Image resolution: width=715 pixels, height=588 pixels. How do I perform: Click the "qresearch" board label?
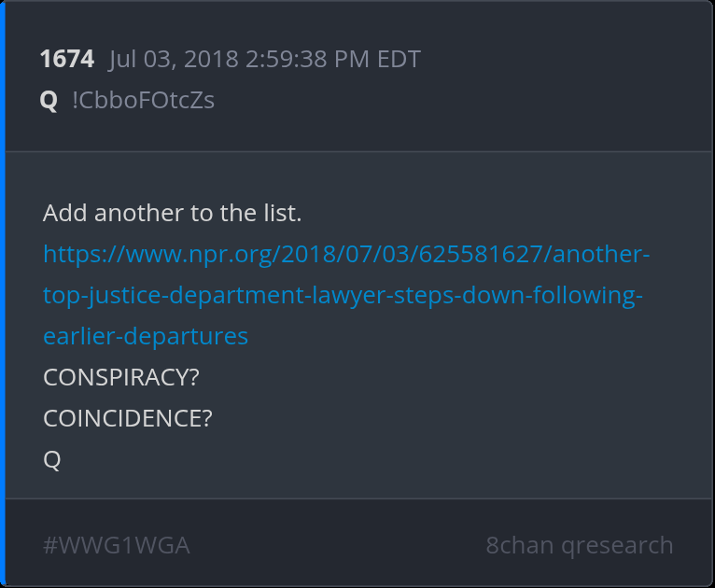point(618,545)
